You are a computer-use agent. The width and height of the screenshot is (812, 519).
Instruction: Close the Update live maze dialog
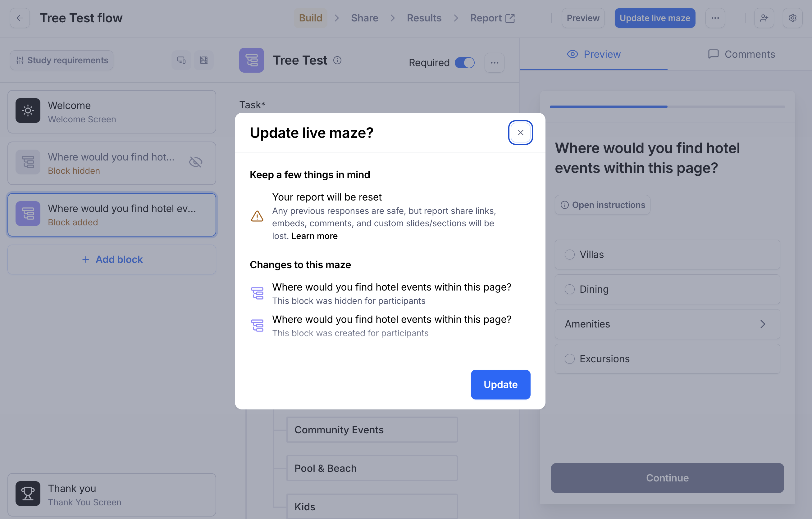tap(520, 133)
